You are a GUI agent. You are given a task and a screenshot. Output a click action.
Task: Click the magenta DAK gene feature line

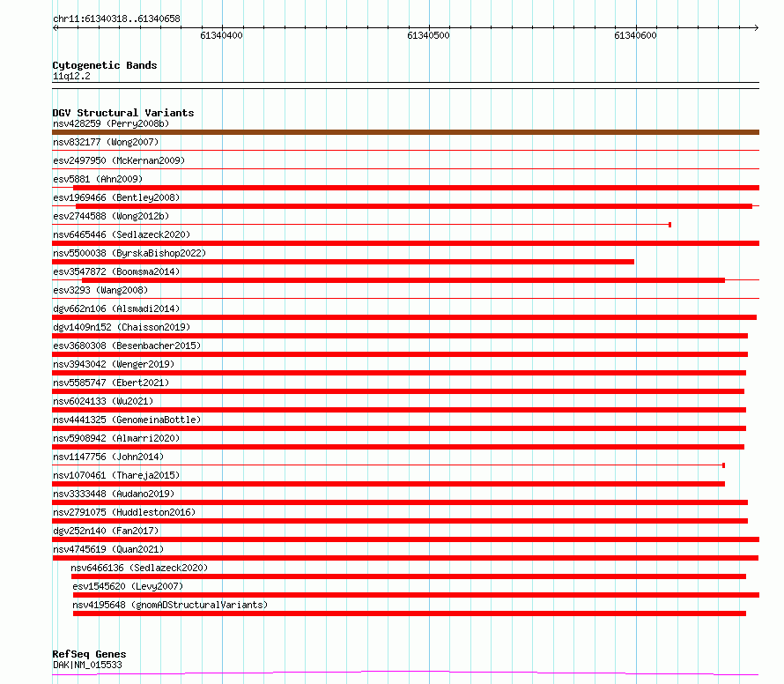(x=405, y=673)
